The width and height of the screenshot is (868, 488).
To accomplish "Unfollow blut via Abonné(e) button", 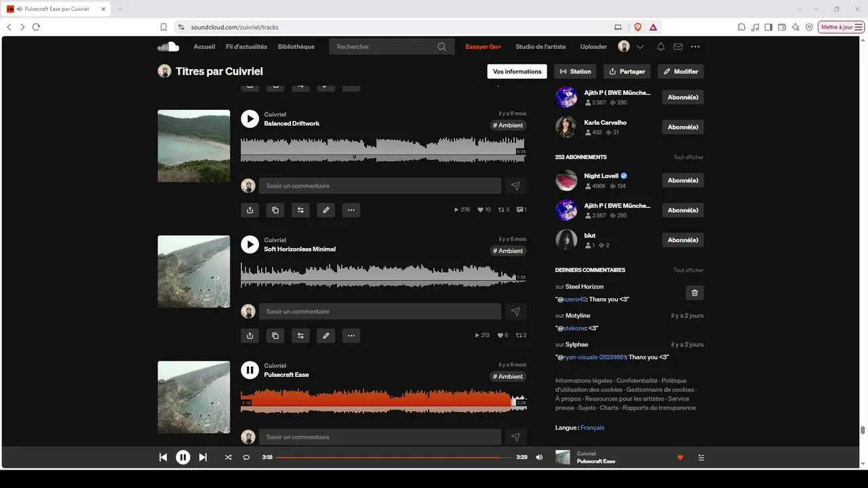I will point(683,240).
